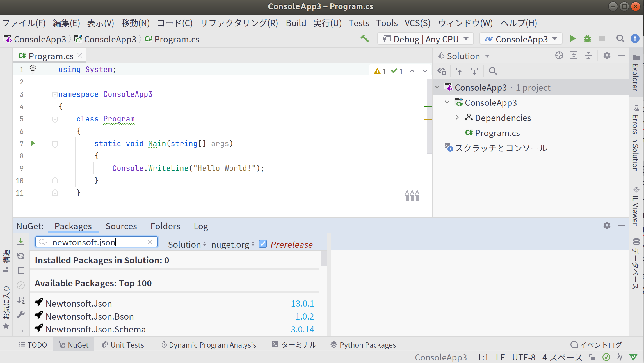
Task: Select the Newtonsoft.Json package row
Action: pyautogui.click(x=175, y=304)
